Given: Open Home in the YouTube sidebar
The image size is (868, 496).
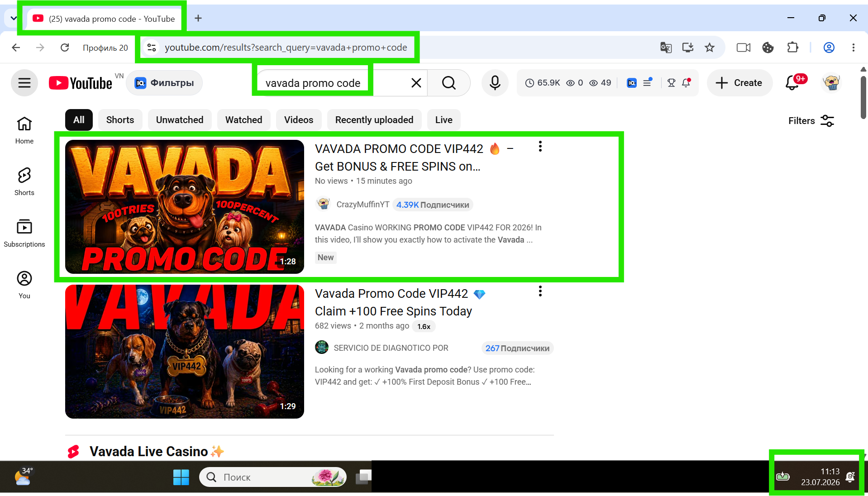Looking at the screenshot, I should coord(24,130).
